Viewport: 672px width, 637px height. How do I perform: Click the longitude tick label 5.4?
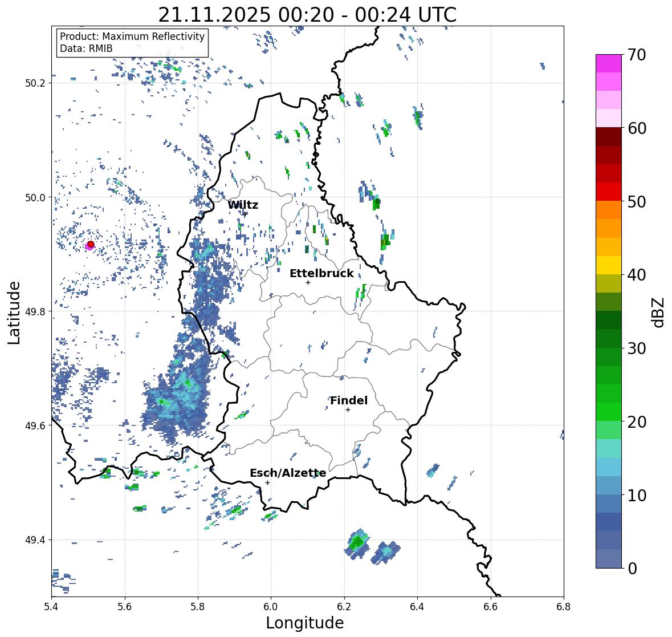pos(51,607)
